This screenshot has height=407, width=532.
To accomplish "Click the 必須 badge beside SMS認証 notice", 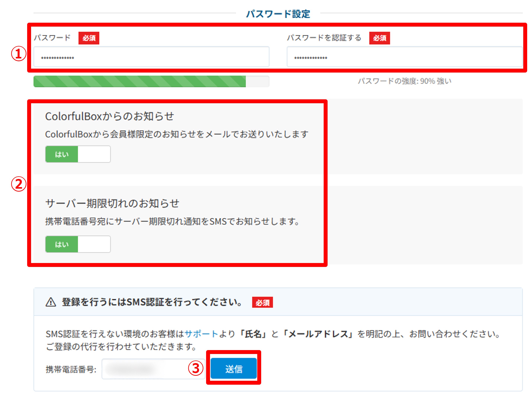I will click(x=262, y=302).
